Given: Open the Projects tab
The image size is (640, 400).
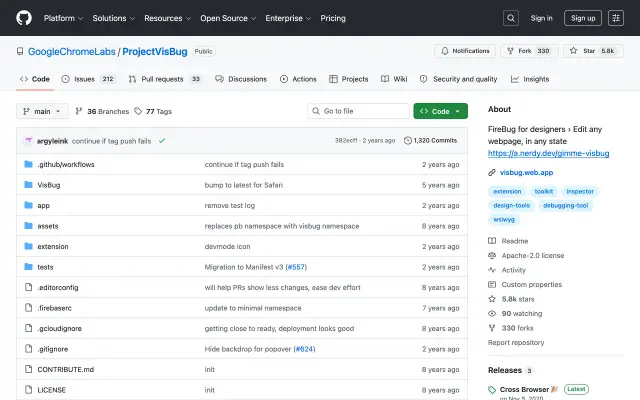Looking at the screenshot, I should [349, 79].
